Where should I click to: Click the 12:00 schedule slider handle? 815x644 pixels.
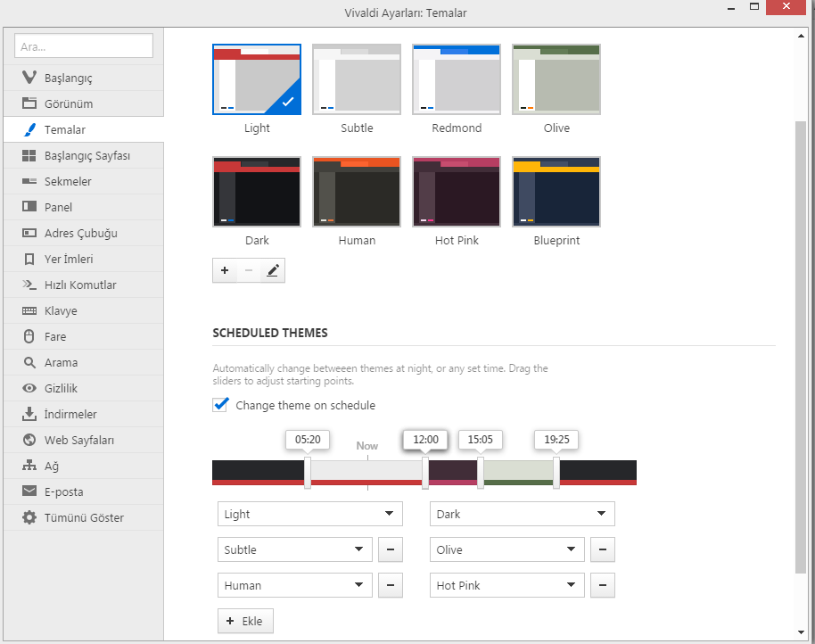point(425,473)
